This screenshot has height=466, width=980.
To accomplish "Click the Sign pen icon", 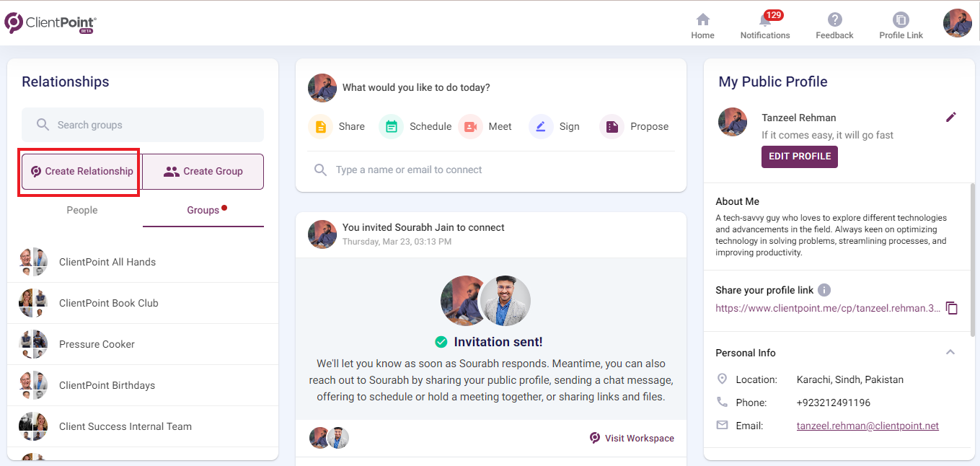I will [x=541, y=127].
